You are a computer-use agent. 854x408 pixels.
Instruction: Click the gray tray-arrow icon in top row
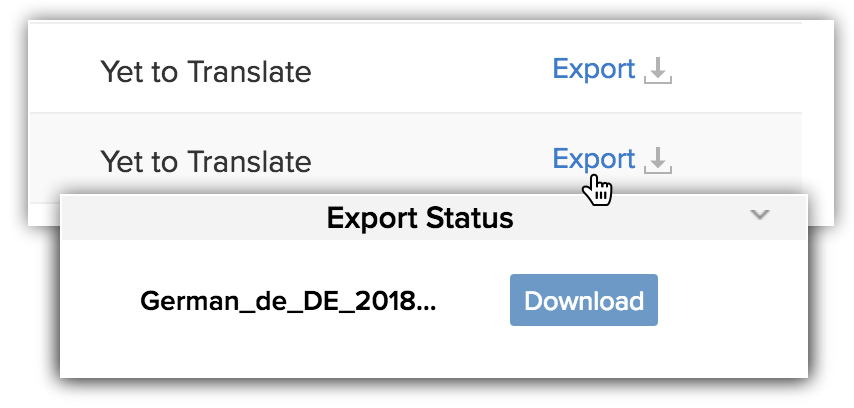click(658, 70)
